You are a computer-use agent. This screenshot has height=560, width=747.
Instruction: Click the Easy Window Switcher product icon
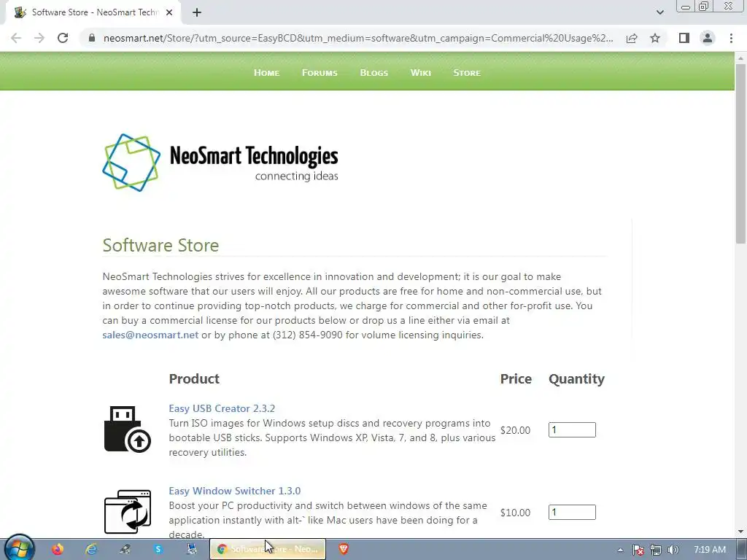click(127, 512)
